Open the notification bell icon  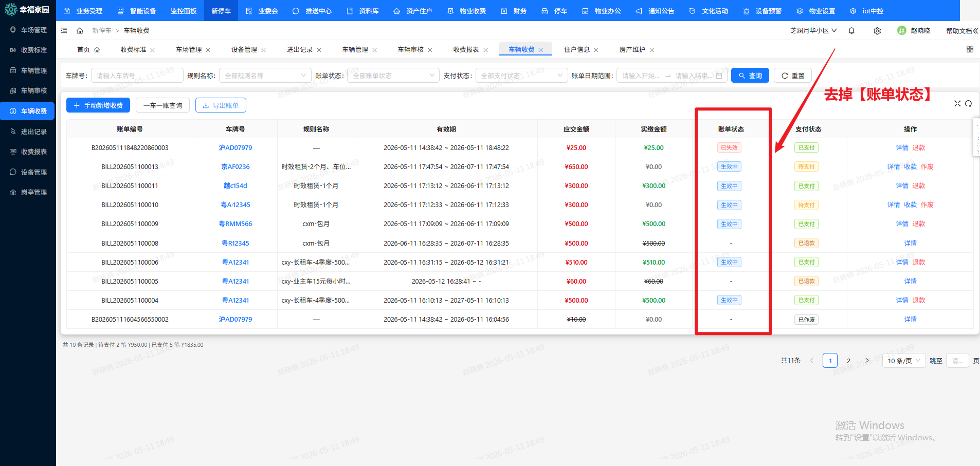[851, 31]
